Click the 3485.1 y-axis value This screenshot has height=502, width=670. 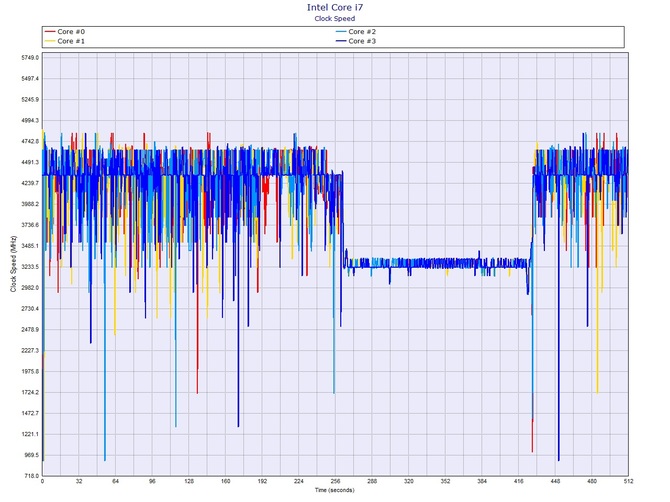(30, 246)
